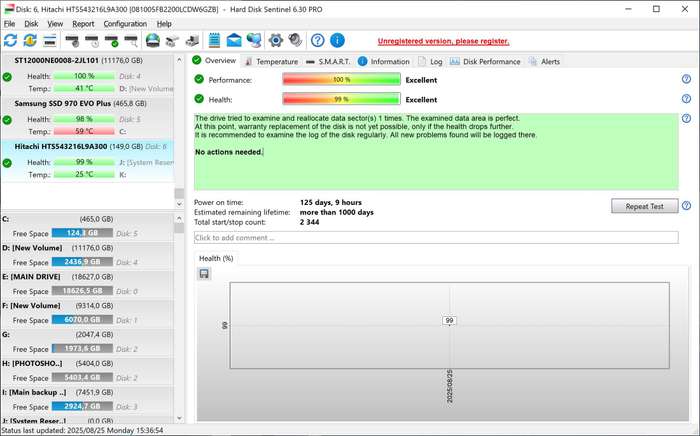Open help with the question mark icon
The width and height of the screenshot is (700, 436).
point(317,40)
